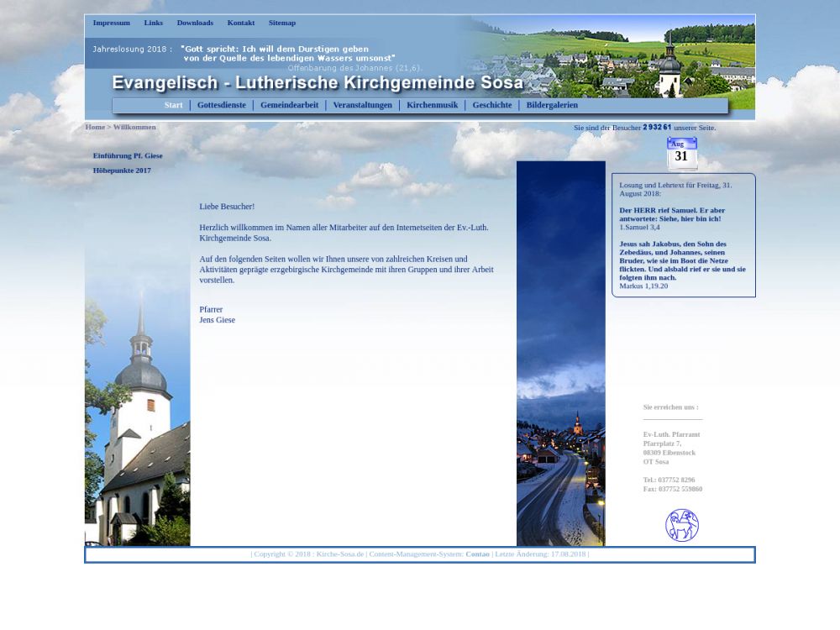This screenshot has height=630, width=840.
Task: Open the Kirchenmusik menu item
Action: (432, 105)
